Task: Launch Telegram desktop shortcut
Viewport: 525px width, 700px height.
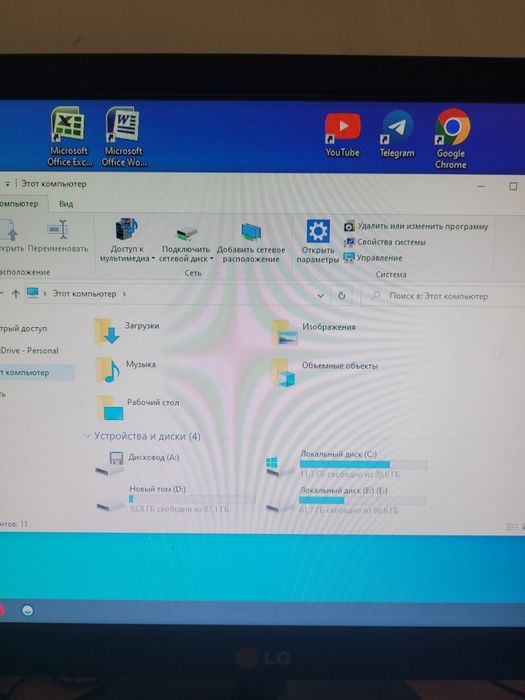Action: coord(397,134)
